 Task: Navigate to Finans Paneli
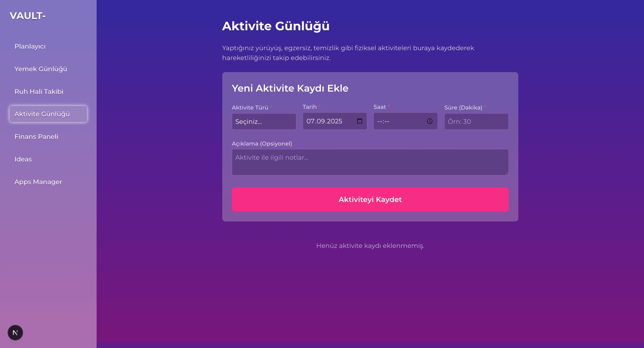pyautogui.click(x=36, y=137)
